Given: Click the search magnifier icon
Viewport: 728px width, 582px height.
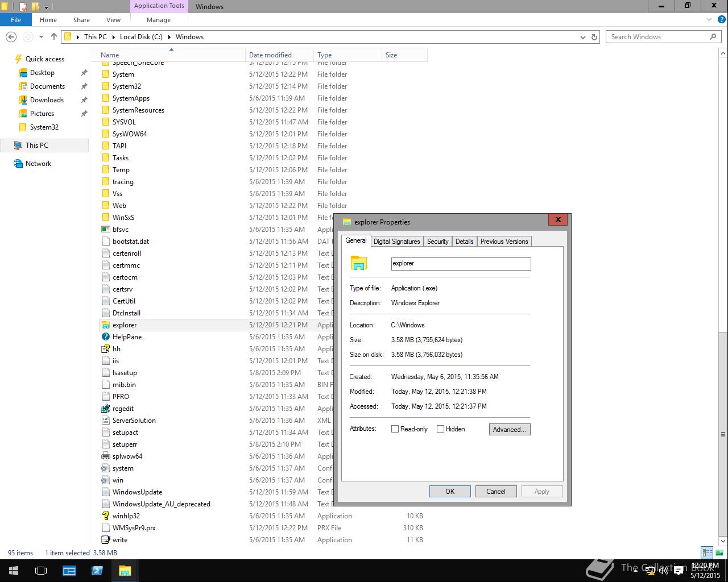Looking at the screenshot, I should [713, 37].
